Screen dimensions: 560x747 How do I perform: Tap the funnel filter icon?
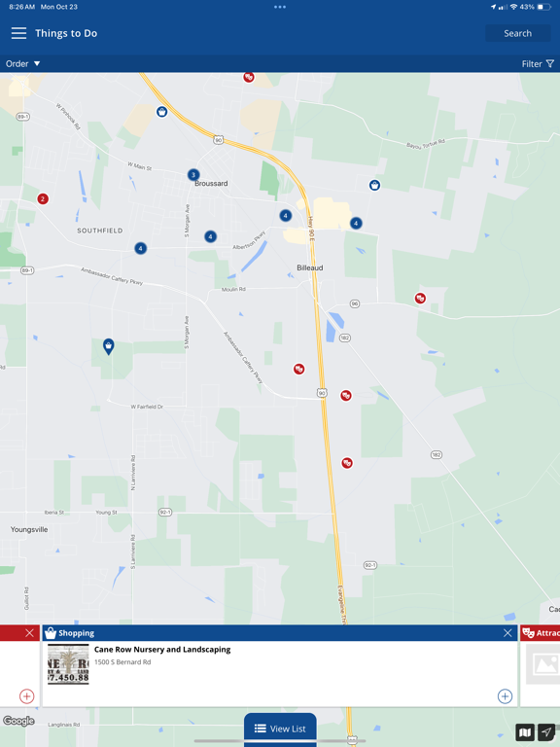click(550, 64)
